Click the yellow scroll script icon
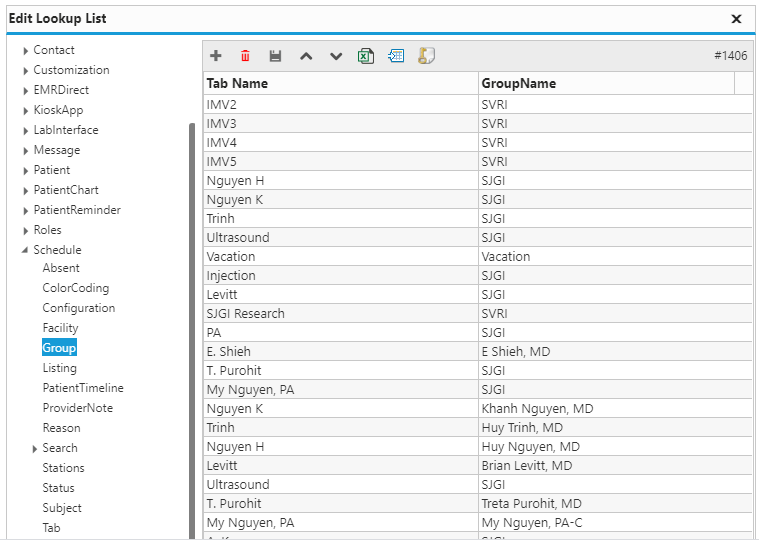 tap(426, 56)
